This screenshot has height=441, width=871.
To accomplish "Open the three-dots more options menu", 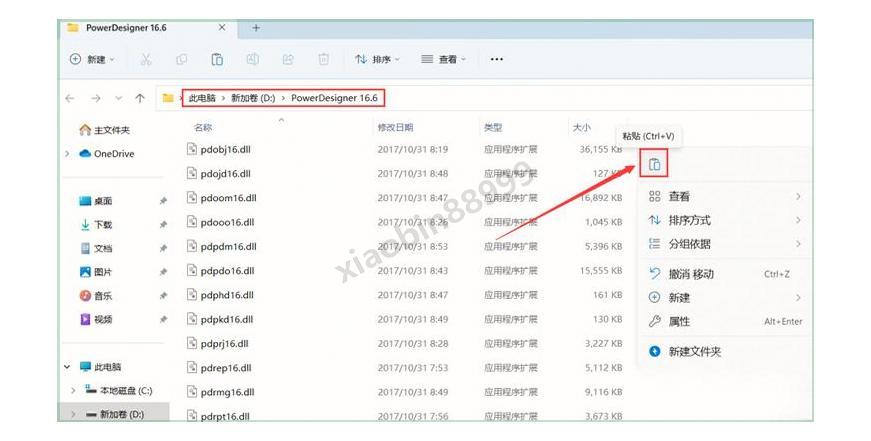I will tap(497, 59).
